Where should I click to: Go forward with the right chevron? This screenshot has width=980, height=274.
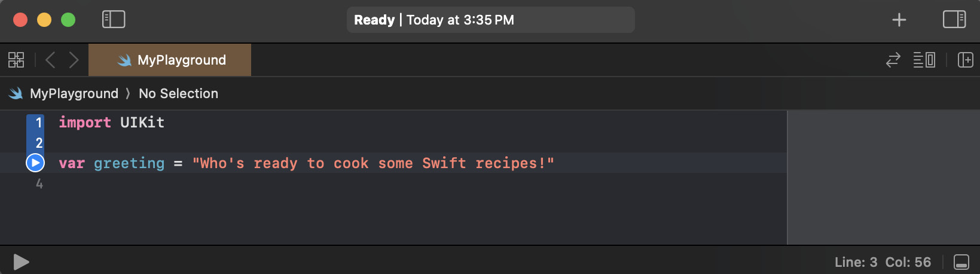74,60
